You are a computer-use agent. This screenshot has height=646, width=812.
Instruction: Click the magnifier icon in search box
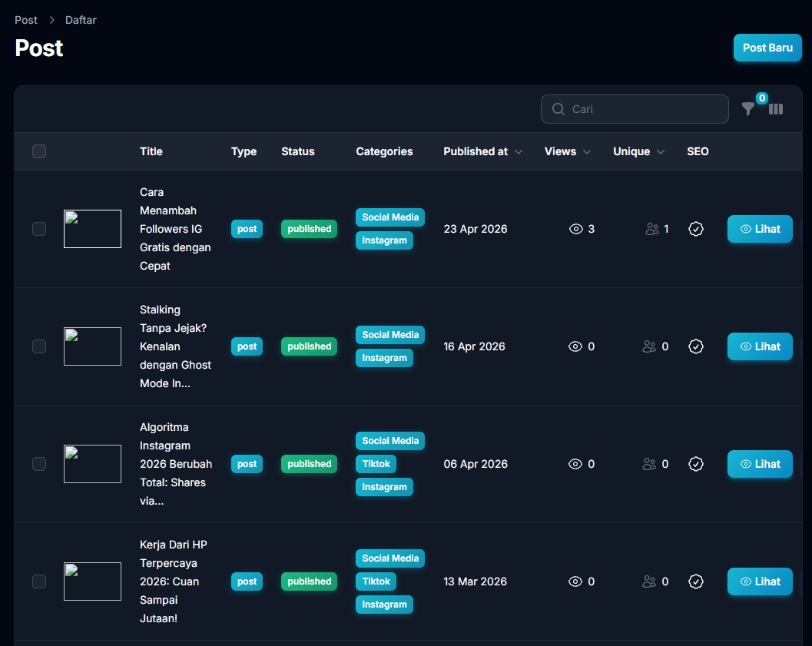tap(558, 109)
